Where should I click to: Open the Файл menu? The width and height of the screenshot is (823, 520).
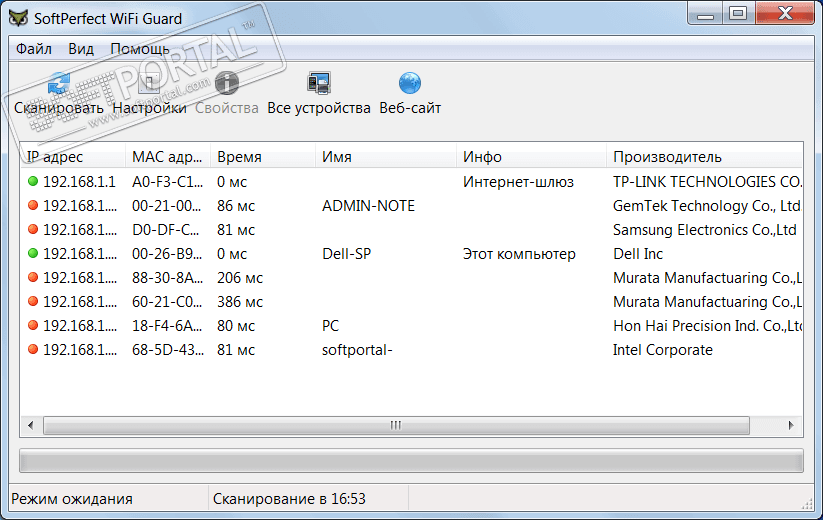(x=34, y=49)
